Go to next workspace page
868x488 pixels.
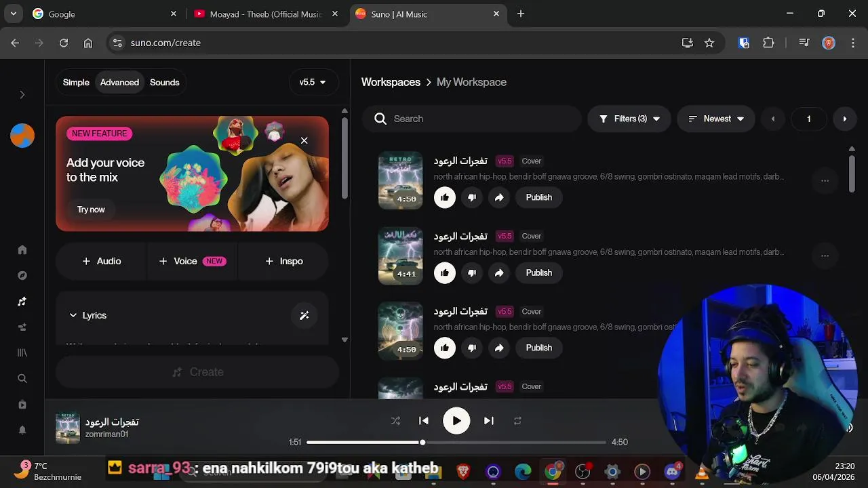click(x=844, y=119)
